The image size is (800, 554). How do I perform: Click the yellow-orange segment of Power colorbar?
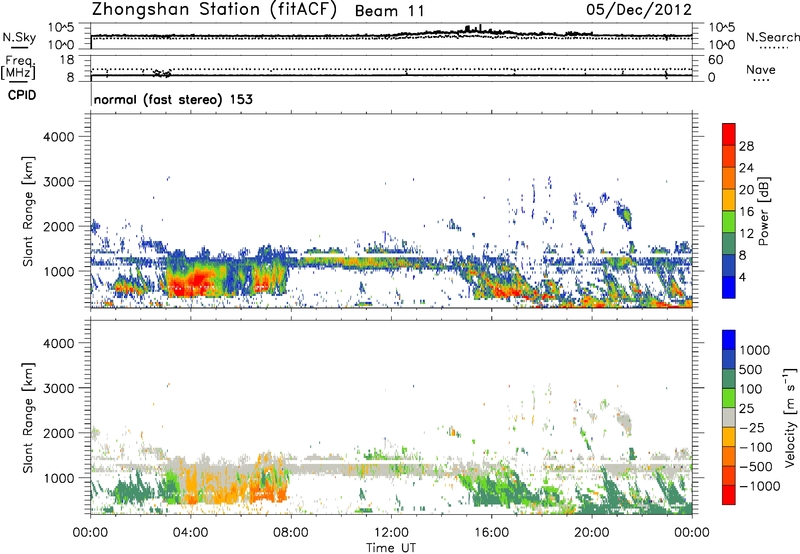point(729,200)
